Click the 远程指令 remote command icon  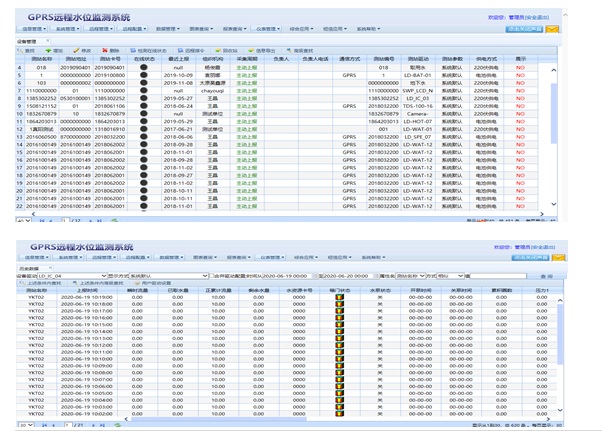click(x=180, y=51)
